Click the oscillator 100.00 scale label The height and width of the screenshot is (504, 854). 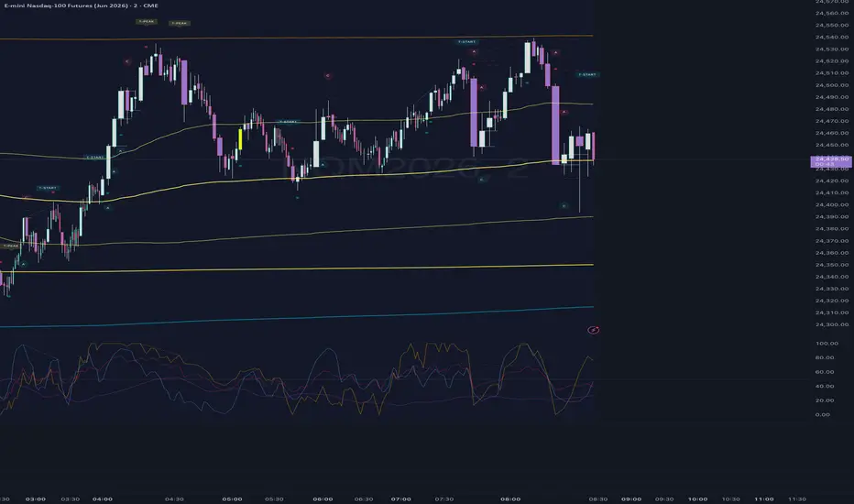click(827, 344)
